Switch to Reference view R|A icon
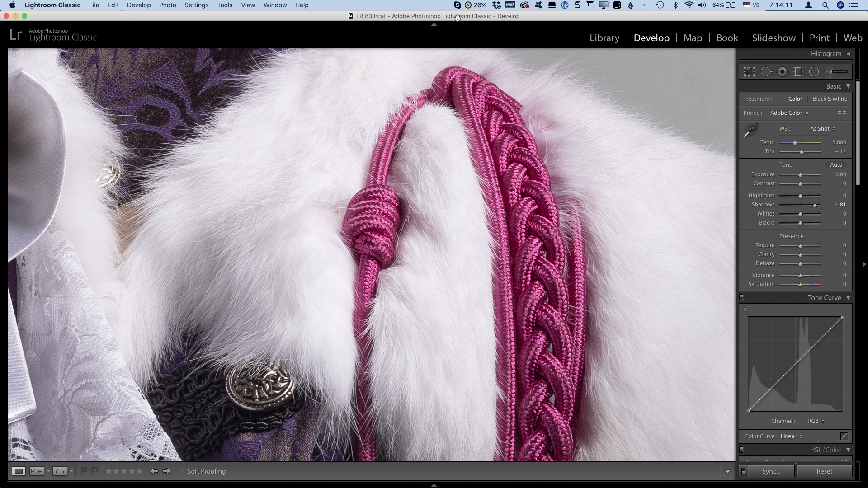 coord(37,471)
